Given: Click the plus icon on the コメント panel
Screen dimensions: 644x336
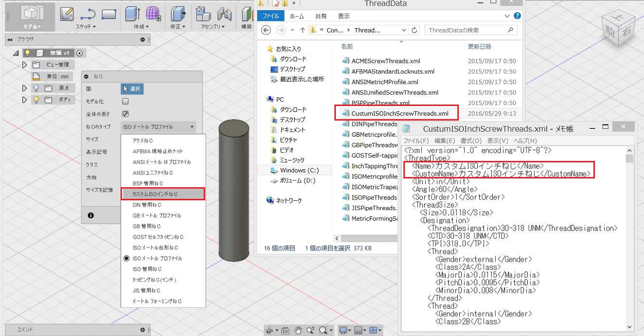Looking at the screenshot, I should click(142, 329).
